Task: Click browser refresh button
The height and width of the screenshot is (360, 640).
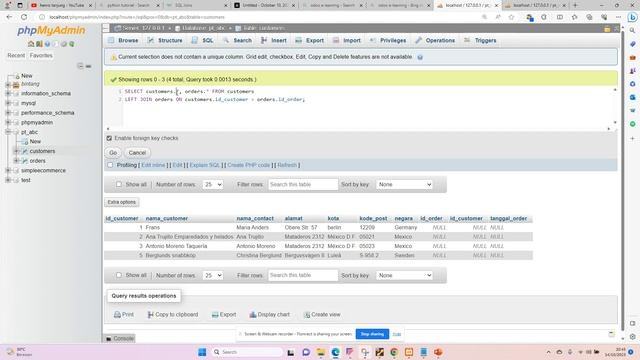Action: [x=24, y=17]
